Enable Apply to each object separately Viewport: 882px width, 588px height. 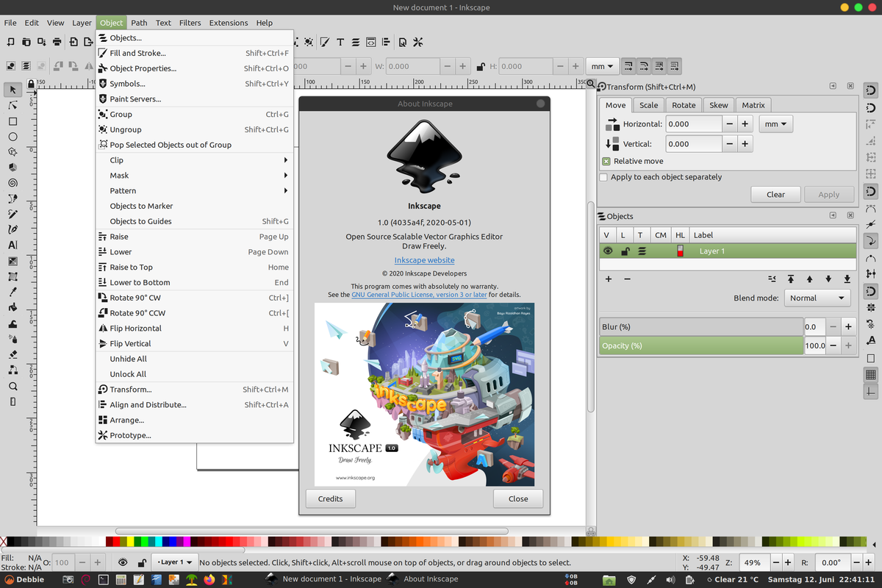pyautogui.click(x=603, y=177)
